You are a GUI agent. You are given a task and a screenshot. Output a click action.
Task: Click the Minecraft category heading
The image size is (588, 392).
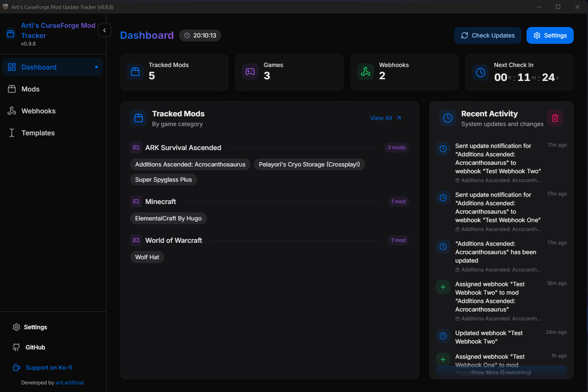[160, 201]
